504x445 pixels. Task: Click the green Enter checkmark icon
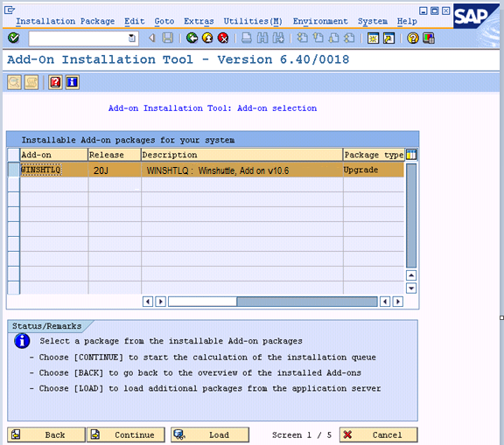click(13, 38)
